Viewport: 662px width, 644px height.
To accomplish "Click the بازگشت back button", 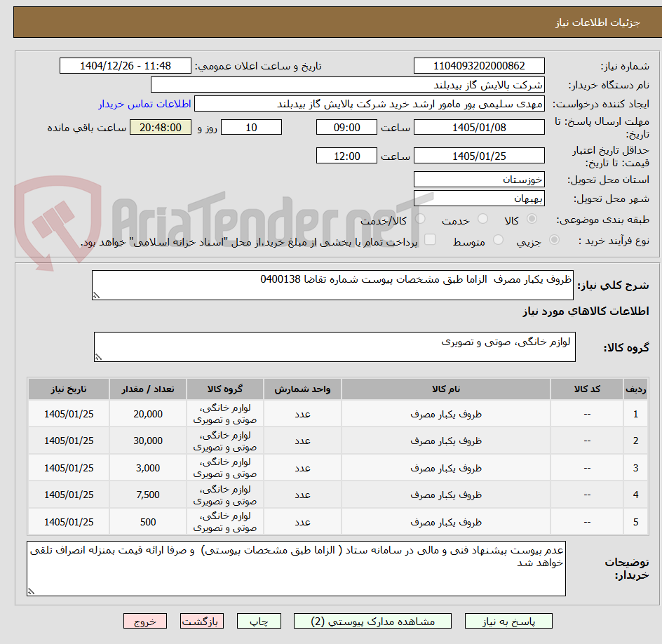I will [x=201, y=621].
